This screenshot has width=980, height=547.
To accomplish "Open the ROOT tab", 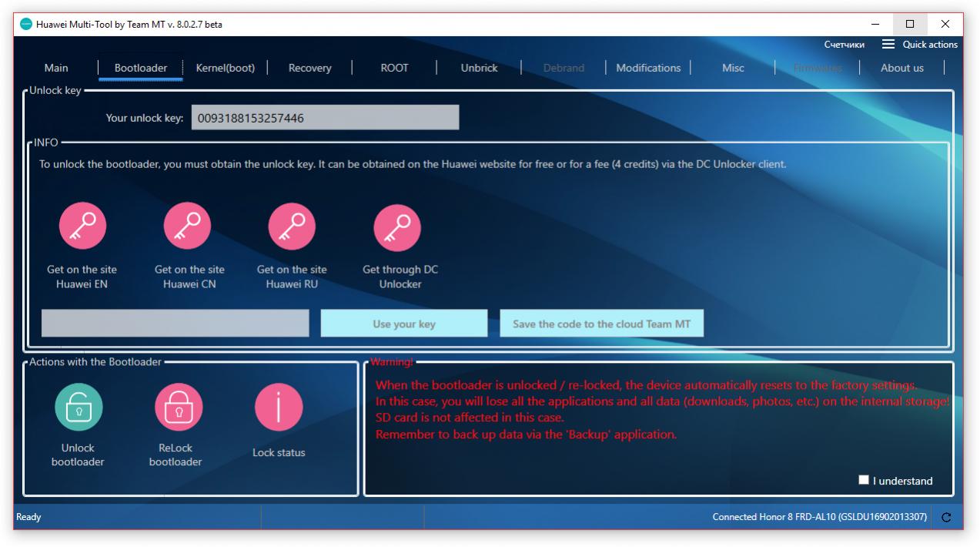I will (395, 68).
